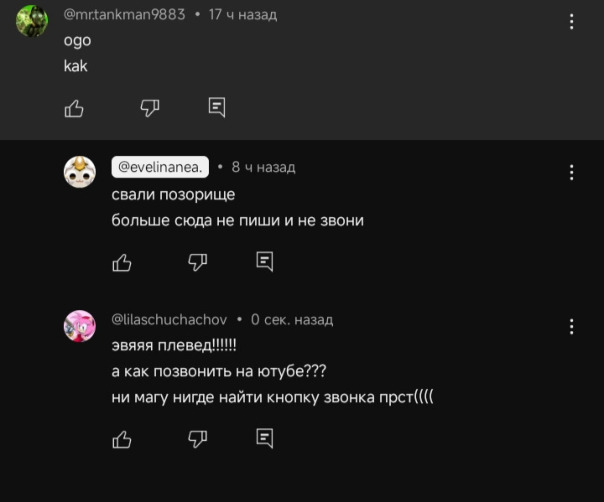
Task: Visit the @lilaschuchachov channel via username
Action: coord(169,320)
